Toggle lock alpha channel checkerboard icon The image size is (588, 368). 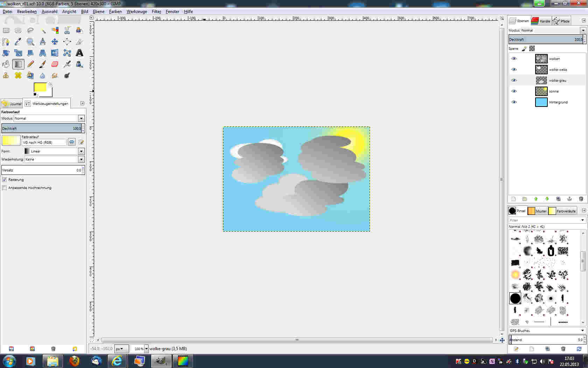pyautogui.click(x=532, y=48)
